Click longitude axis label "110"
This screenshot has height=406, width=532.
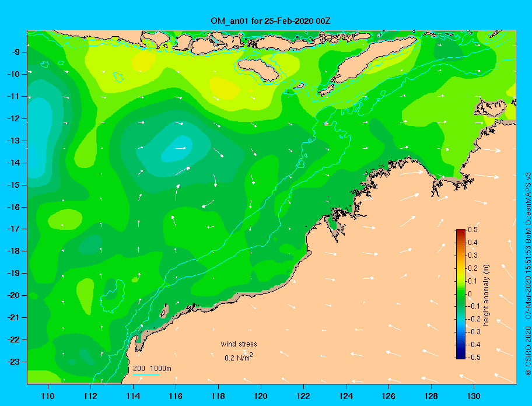(48, 396)
